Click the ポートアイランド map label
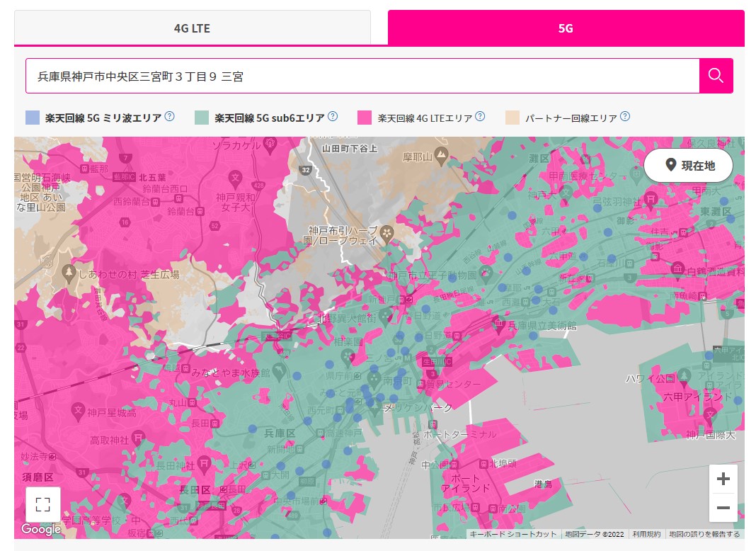 click(x=465, y=483)
